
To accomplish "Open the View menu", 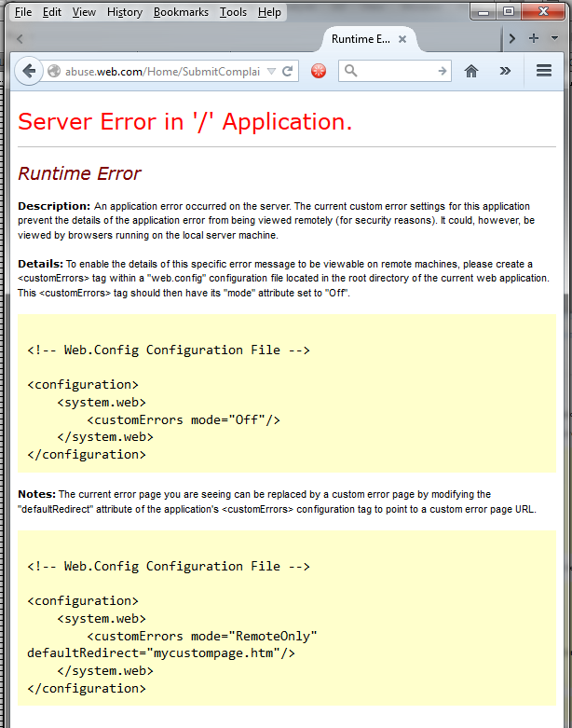I will pos(84,12).
